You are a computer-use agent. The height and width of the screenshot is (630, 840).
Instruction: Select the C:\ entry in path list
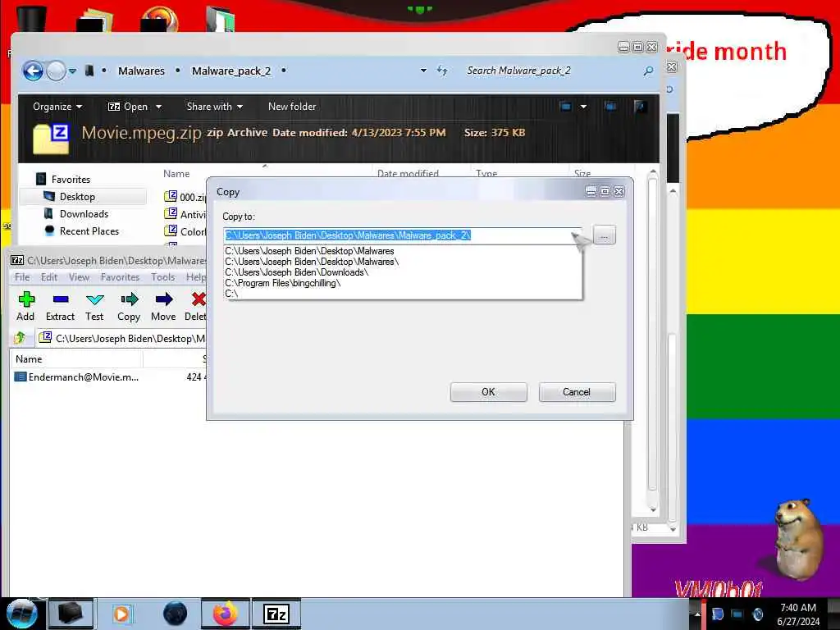pyautogui.click(x=403, y=294)
